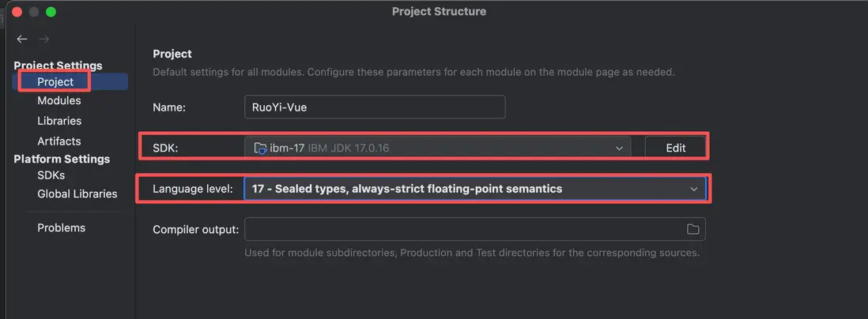Open the Artifacts section
Viewport: 868px width, 319px height.
point(59,141)
